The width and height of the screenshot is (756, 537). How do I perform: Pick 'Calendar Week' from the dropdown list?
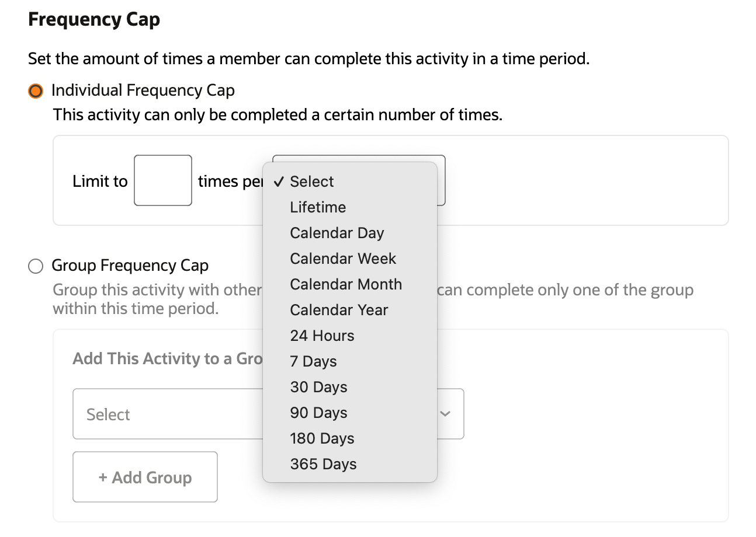(x=343, y=259)
